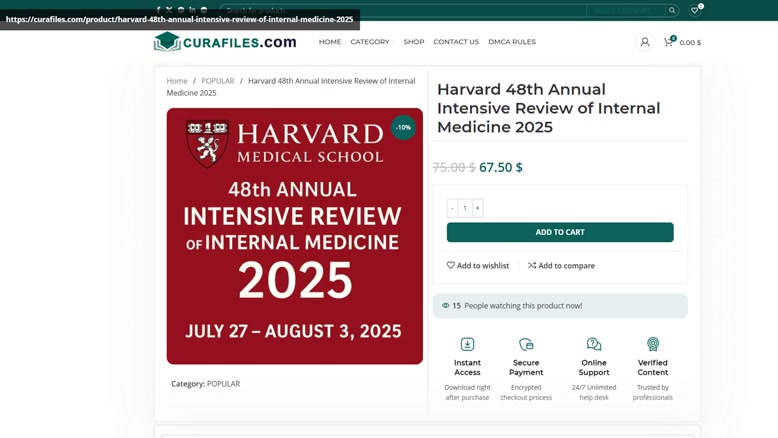Open the X (Twitter) social icon
This screenshot has height=438, width=778.
[169, 10]
